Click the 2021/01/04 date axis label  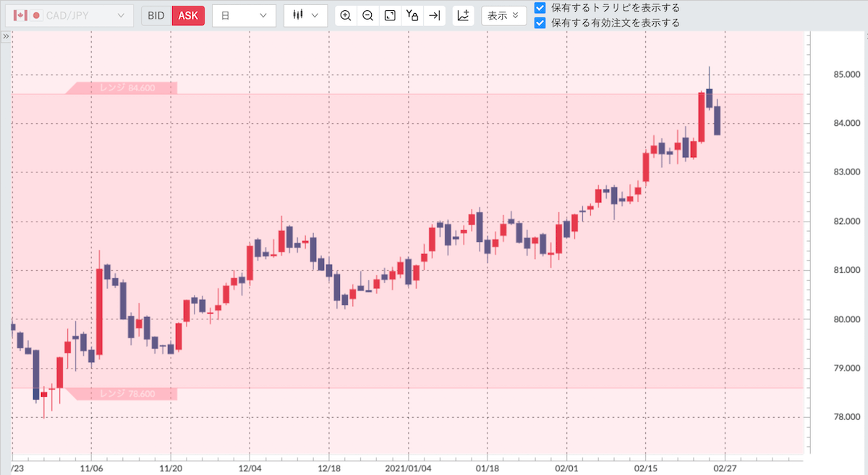click(x=407, y=468)
